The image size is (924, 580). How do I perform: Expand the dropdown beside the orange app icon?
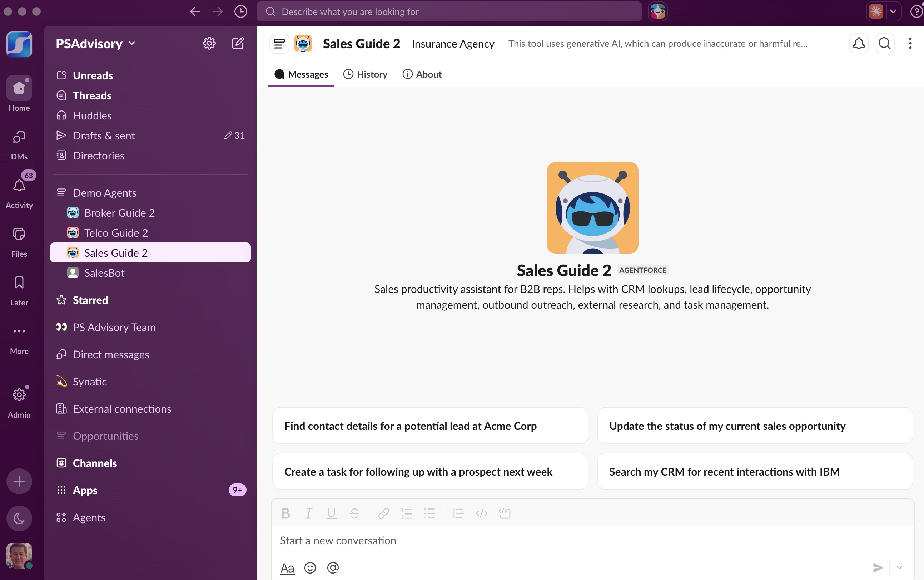(x=893, y=11)
